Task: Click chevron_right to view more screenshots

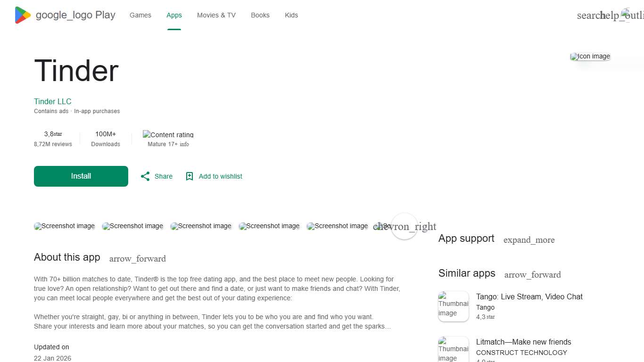Action: [x=404, y=226]
